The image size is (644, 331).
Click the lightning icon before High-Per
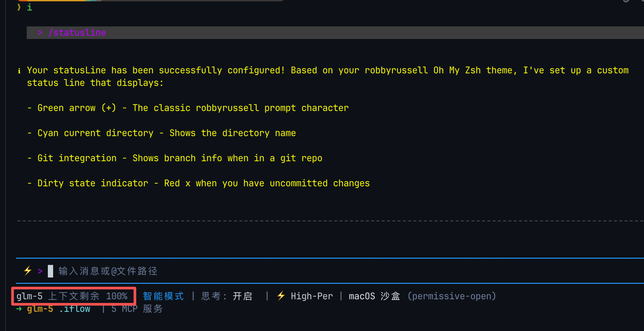pos(281,296)
